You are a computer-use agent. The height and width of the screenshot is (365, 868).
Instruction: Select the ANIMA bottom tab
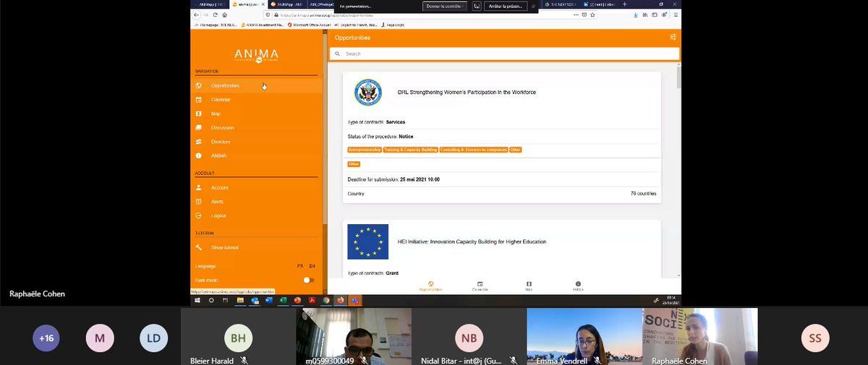pos(578,286)
